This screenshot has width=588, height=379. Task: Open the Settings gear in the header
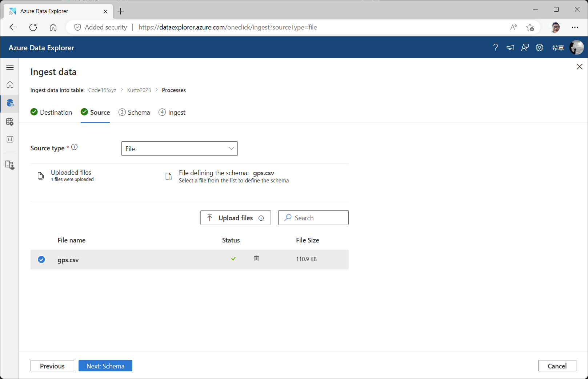pyautogui.click(x=539, y=47)
